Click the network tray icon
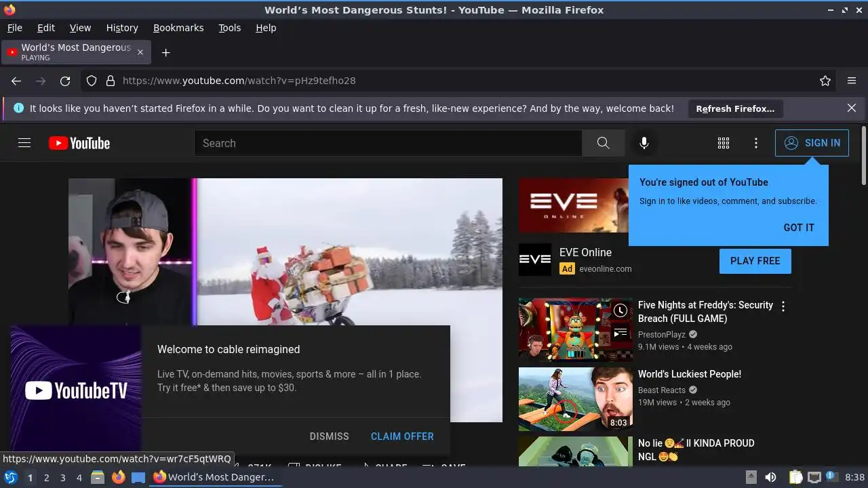The image size is (868, 488). (814, 477)
